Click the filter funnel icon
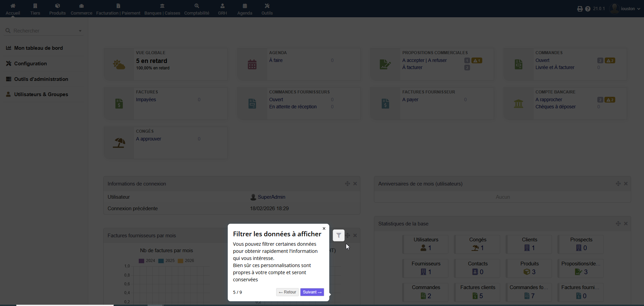This screenshot has width=644, height=306. (338, 235)
